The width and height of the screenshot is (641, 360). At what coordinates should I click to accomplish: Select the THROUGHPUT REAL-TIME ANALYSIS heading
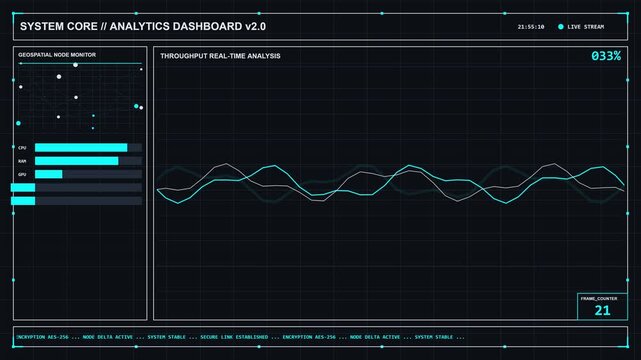click(220, 56)
